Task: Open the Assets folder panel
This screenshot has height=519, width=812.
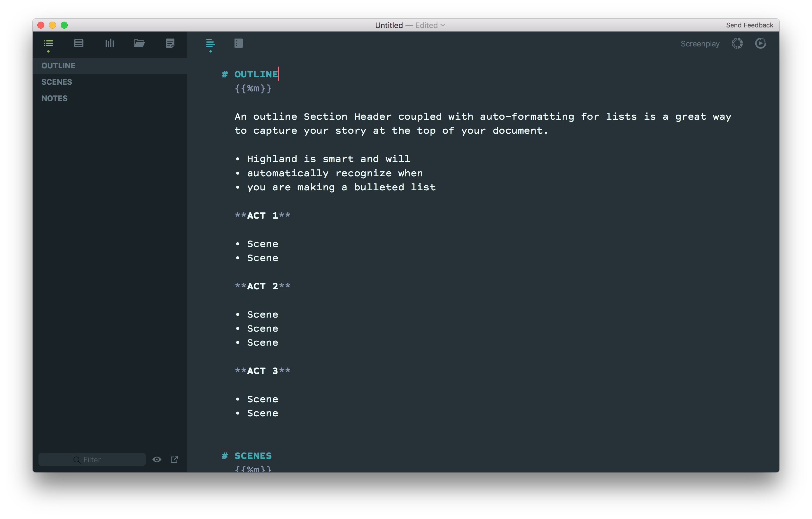Action: pyautogui.click(x=139, y=43)
